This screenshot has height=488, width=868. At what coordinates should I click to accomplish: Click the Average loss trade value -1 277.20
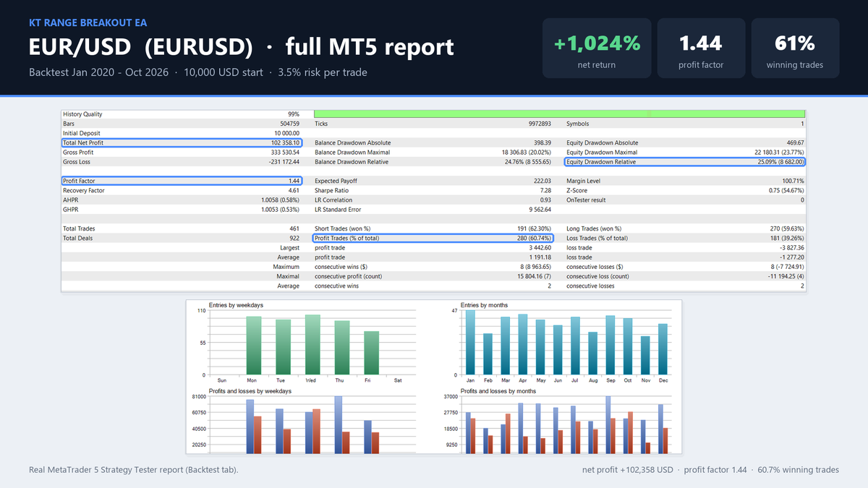click(x=791, y=257)
